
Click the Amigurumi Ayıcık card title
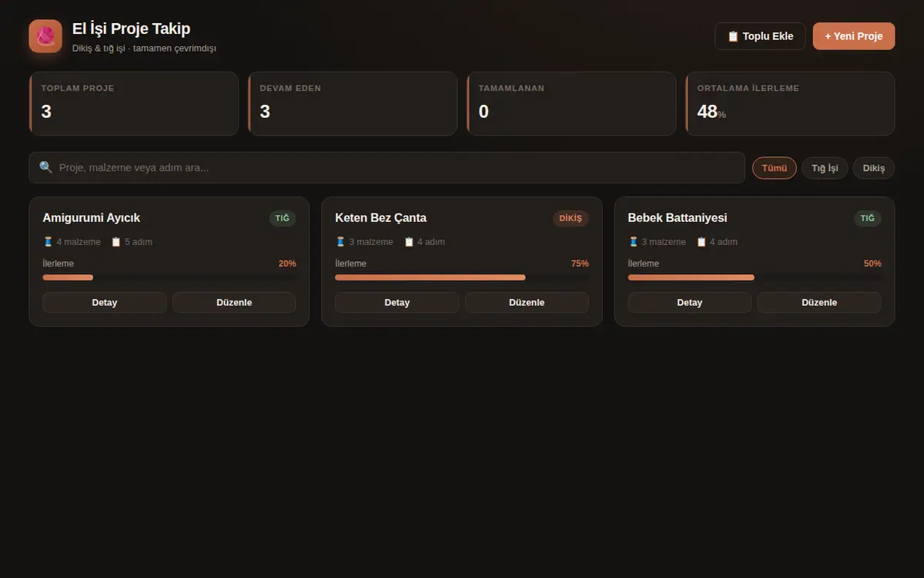click(x=92, y=218)
